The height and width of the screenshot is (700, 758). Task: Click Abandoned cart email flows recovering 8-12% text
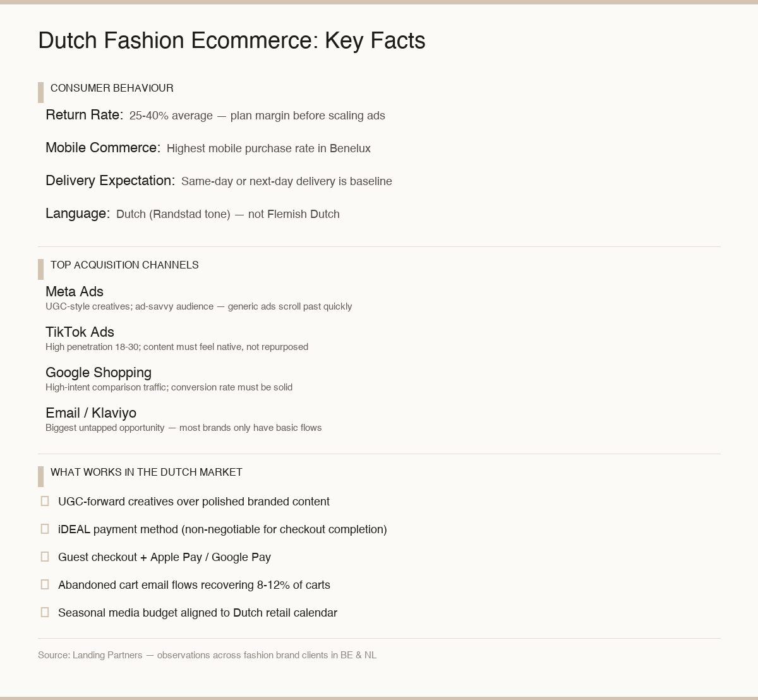coord(194,585)
